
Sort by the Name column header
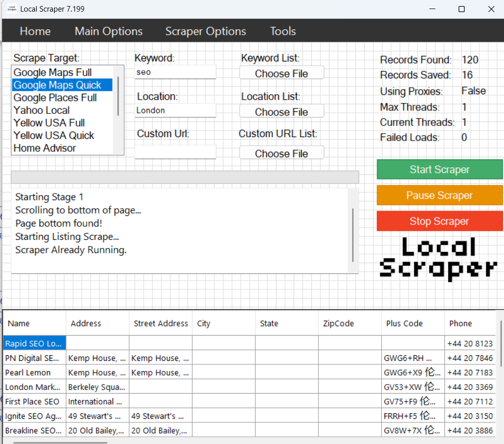34,323
